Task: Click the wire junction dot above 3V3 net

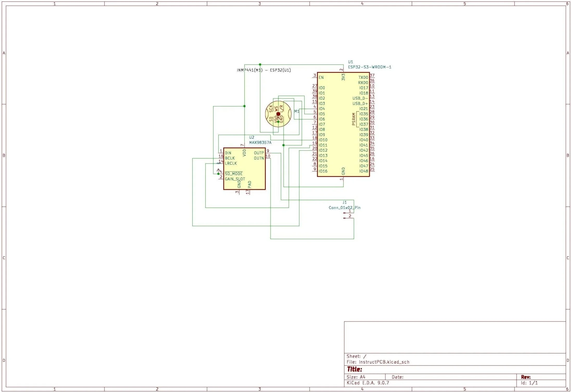Action: [260, 65]
